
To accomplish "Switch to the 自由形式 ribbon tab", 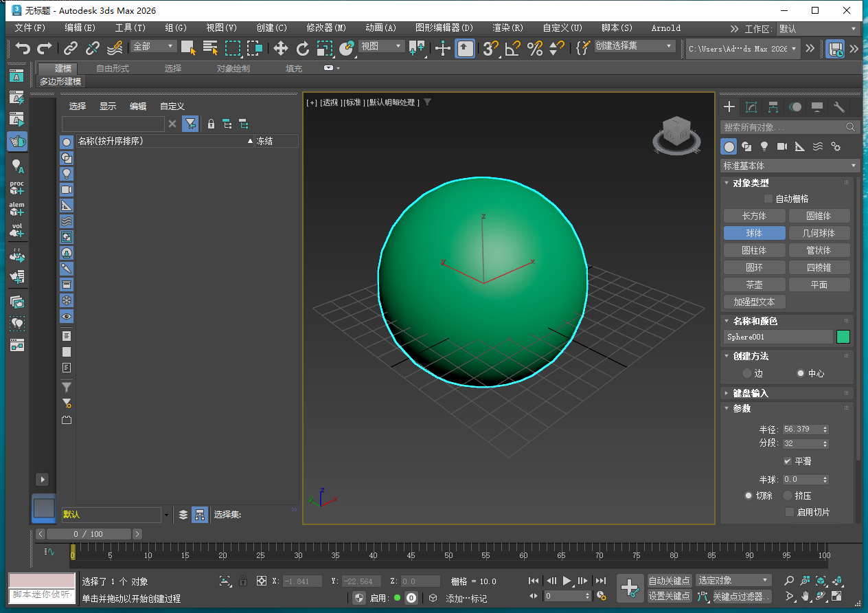I will [x=113, y=68].
